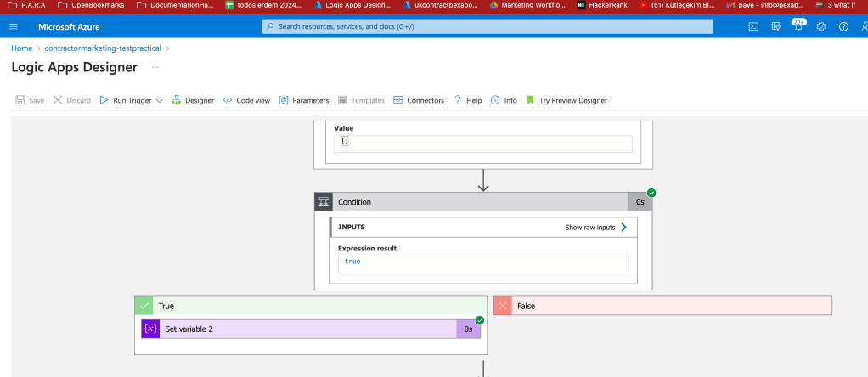Click the True branch checkmark icon
Image resolution: width=868 pixels, height=377 pixels.
pyautogui.click(x=144, y=306)
